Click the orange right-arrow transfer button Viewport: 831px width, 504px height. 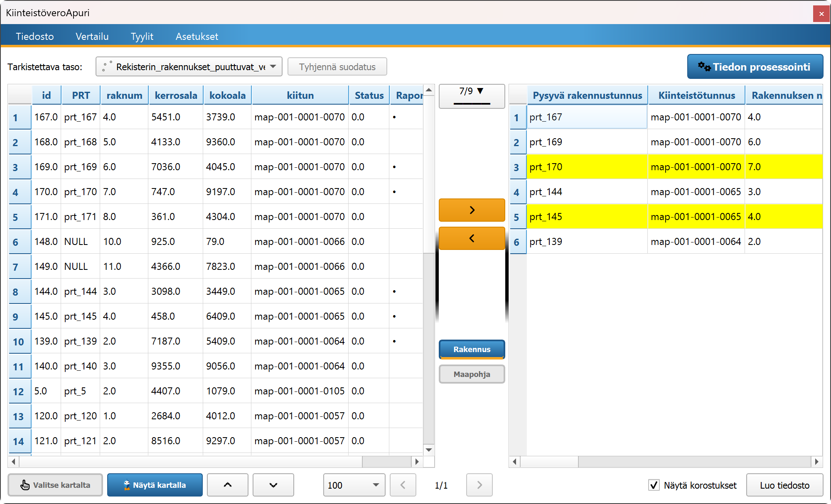tap(472, 210)
